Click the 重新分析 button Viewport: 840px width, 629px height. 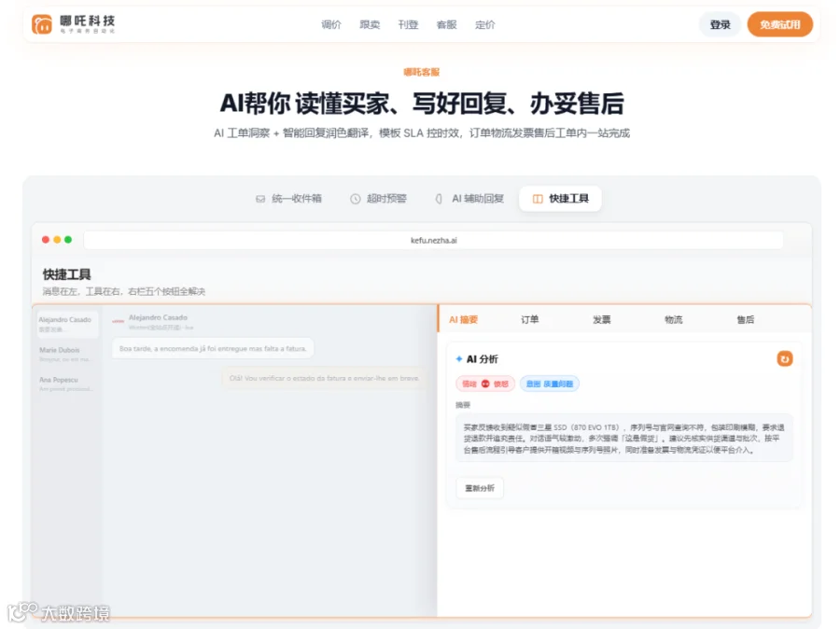tap(480, 488)
